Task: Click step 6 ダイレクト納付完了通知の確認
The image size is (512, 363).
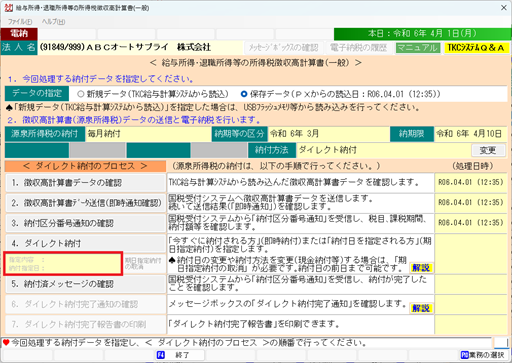Action: [86, 304]
